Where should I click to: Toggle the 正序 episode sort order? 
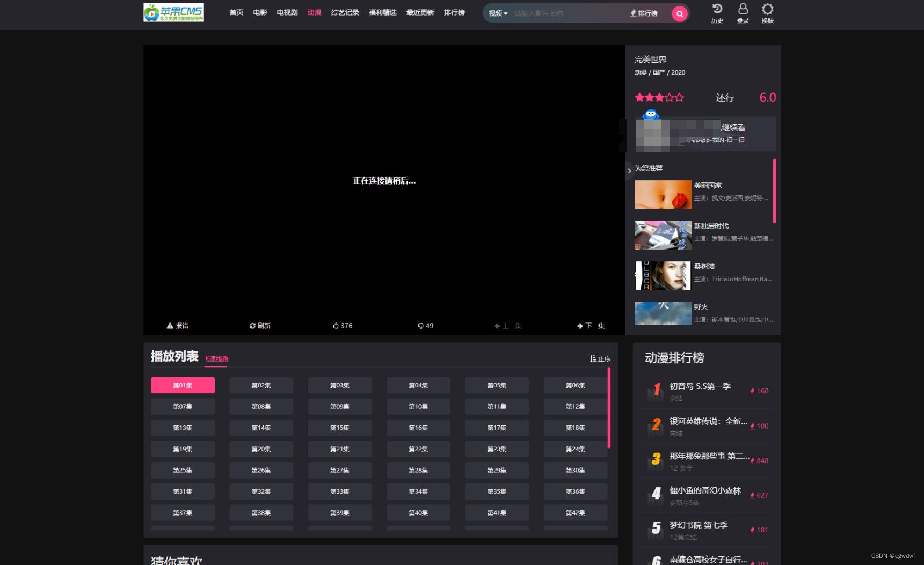pos(599,358)
